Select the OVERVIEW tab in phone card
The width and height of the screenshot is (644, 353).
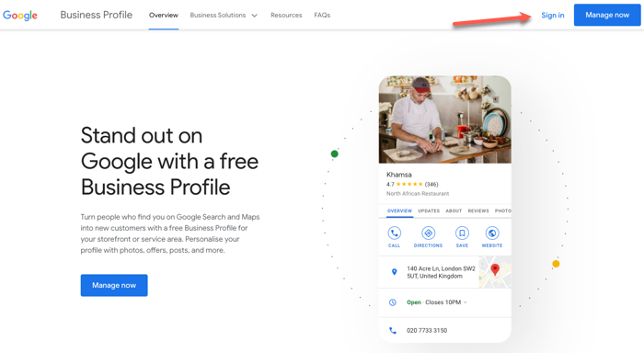pos(399,211)
